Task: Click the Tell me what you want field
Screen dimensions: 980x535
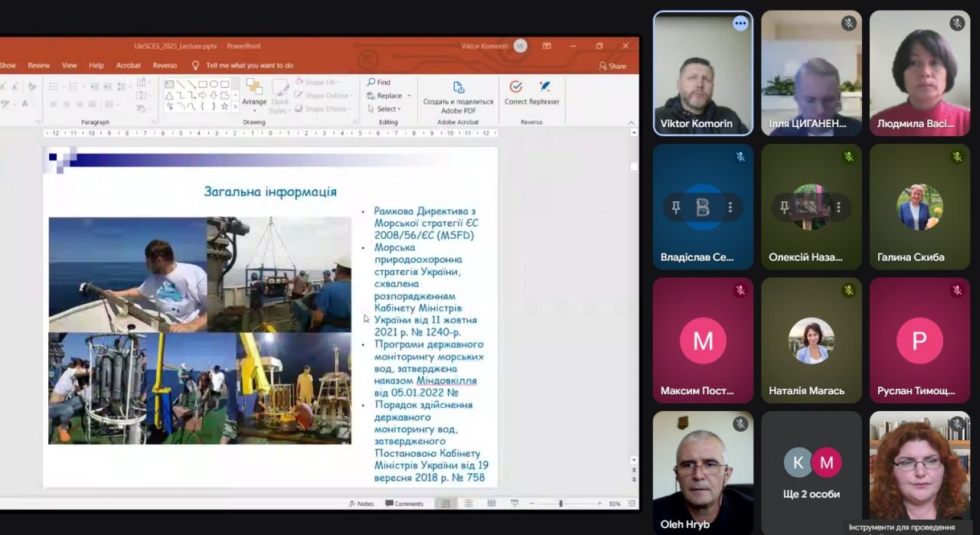Action: (x=249, y=66)
